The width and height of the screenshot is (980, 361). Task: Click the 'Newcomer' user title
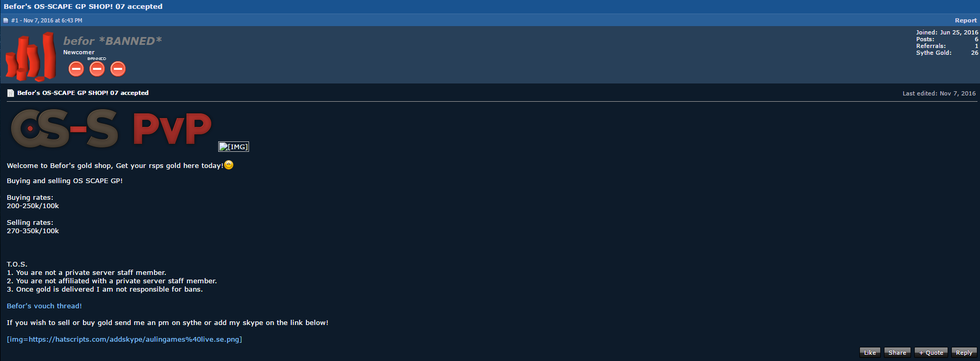(x=79, y=52)
